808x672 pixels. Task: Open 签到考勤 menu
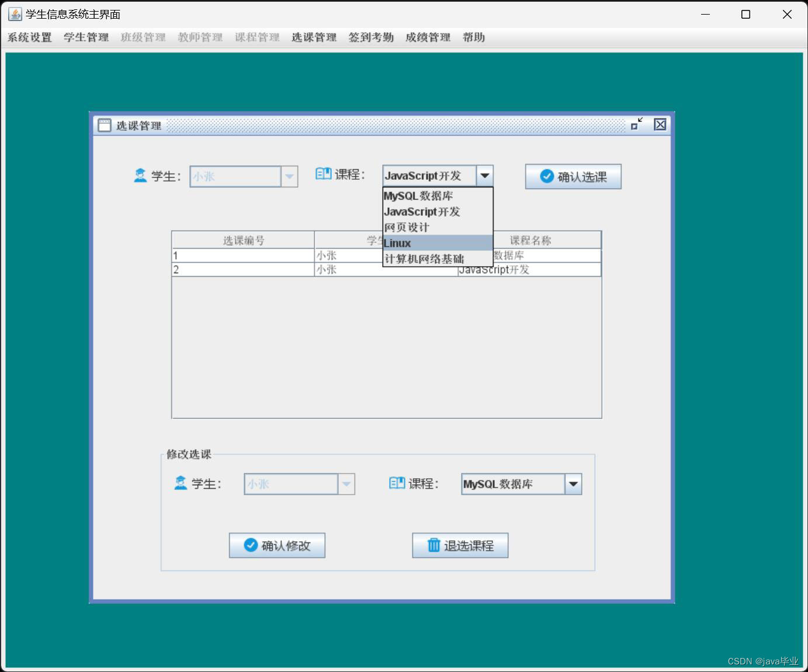click(x=371, y=37)
